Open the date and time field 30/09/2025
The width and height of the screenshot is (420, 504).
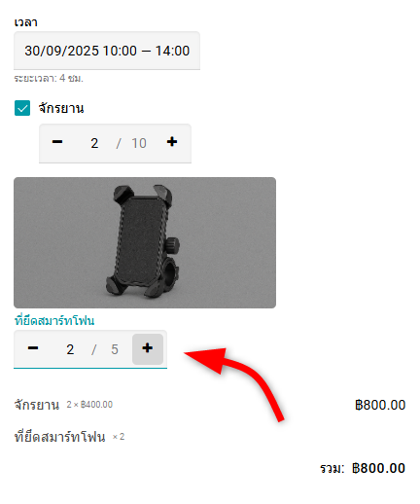[107, 51]
